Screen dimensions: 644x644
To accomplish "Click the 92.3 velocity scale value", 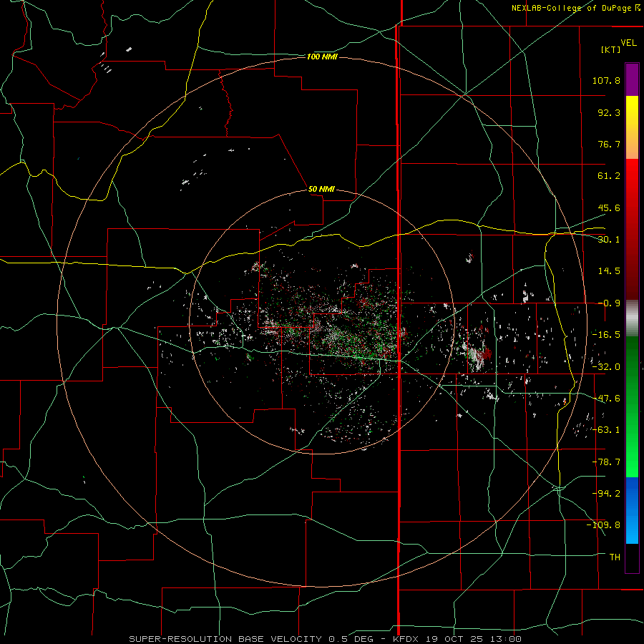I will tap(609, 112).
